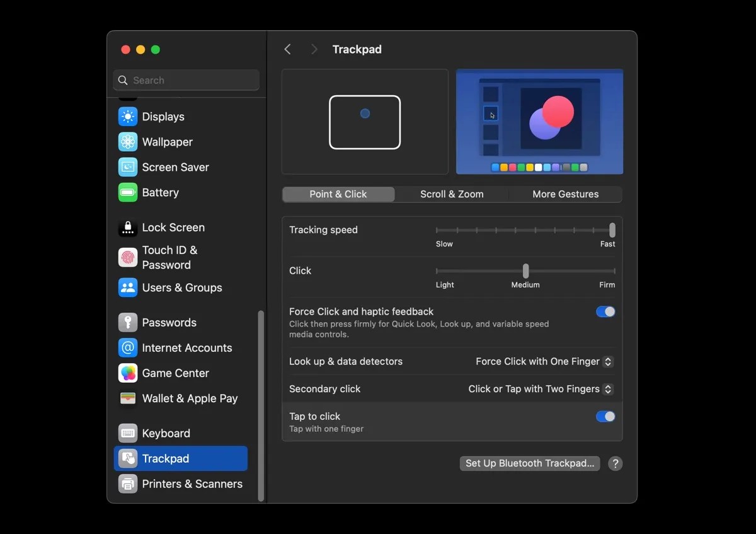Turn off Tap to click
The width and height of the screenshot is (756, 534).
pos(605,416)
